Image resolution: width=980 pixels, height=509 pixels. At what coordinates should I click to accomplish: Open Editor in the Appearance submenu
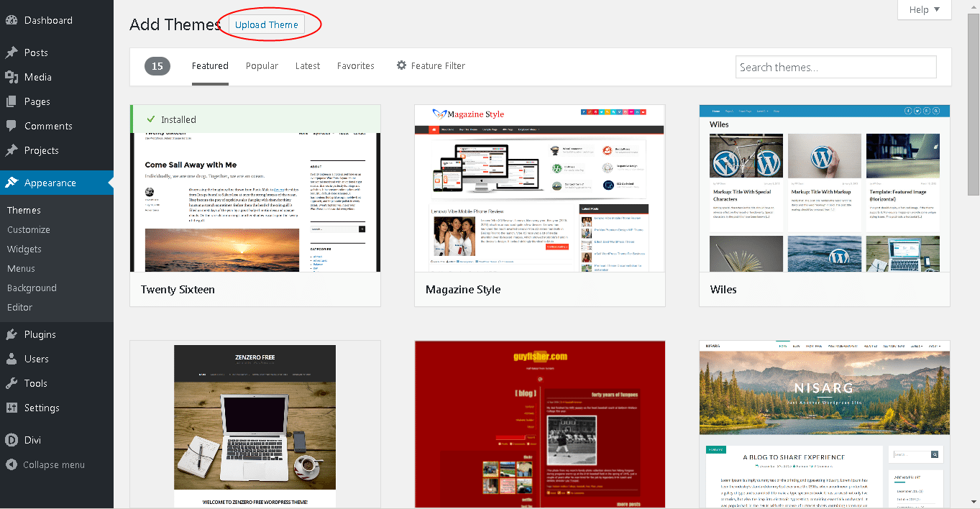point(19,307)
